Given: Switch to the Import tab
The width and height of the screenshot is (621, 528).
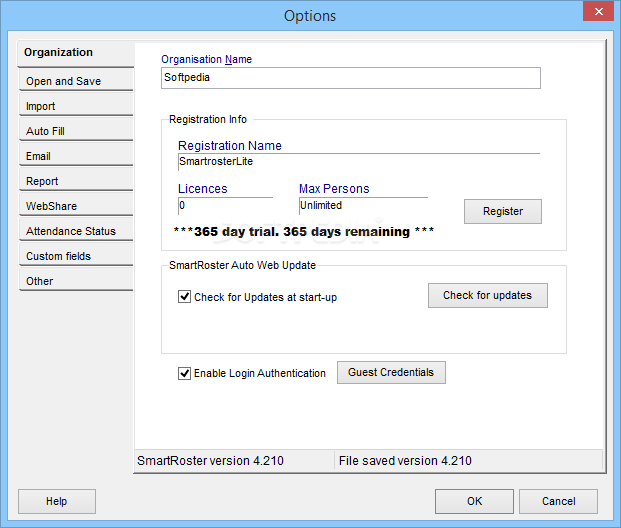Looking at the screenshot, I should tap(76, 106).
